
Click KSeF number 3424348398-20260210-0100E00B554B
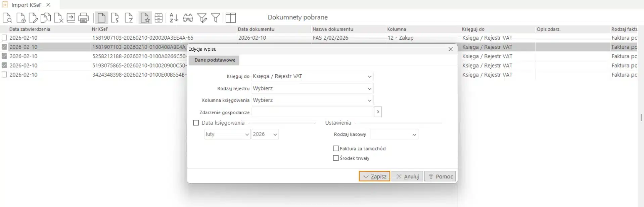pyautogui.click(x=139, y=75)
